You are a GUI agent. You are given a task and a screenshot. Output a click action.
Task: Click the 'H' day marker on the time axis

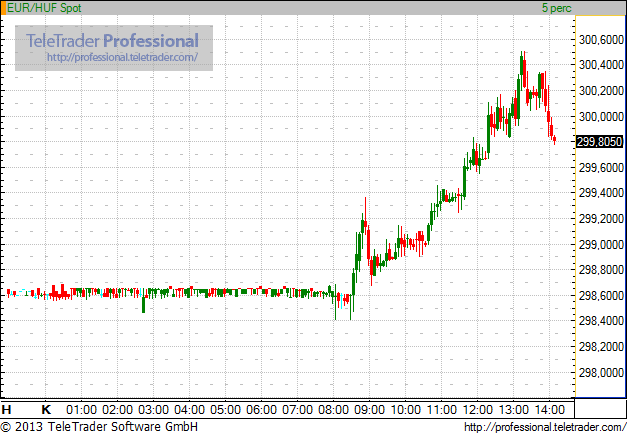6,410
